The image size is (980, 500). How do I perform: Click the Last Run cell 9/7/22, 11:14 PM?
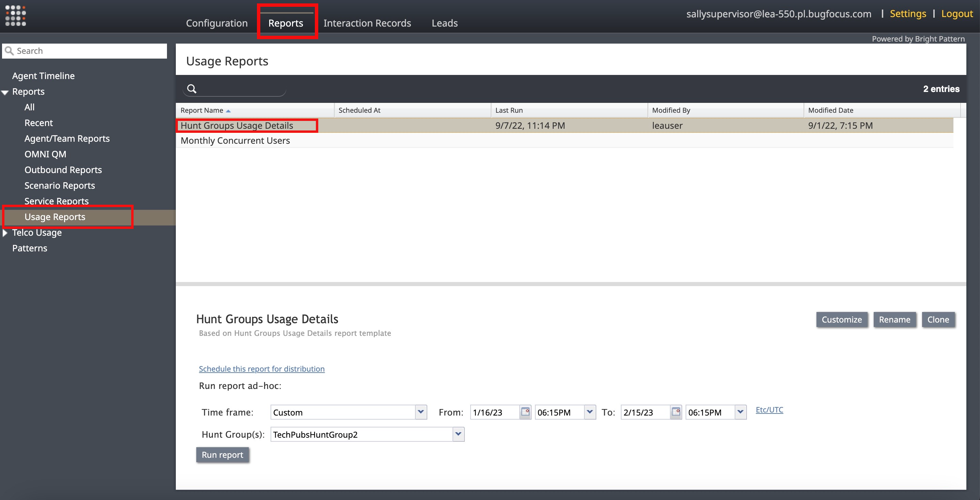(x=530, y=125)
